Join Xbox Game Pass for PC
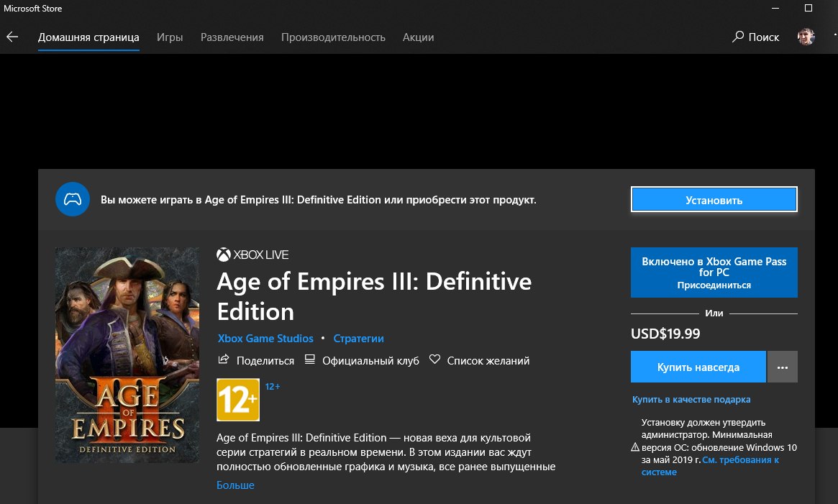This screenshot has height=504, width=838. 714,272
